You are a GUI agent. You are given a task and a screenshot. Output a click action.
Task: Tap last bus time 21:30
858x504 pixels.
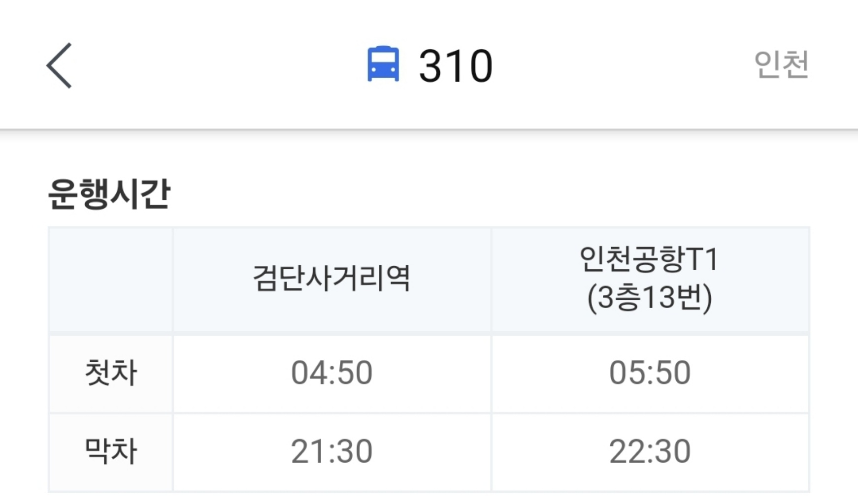(331, 452)
